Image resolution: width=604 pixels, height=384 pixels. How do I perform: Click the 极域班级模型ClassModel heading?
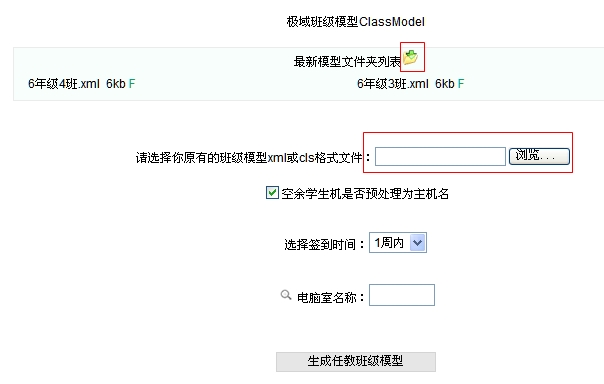point(356,22)
